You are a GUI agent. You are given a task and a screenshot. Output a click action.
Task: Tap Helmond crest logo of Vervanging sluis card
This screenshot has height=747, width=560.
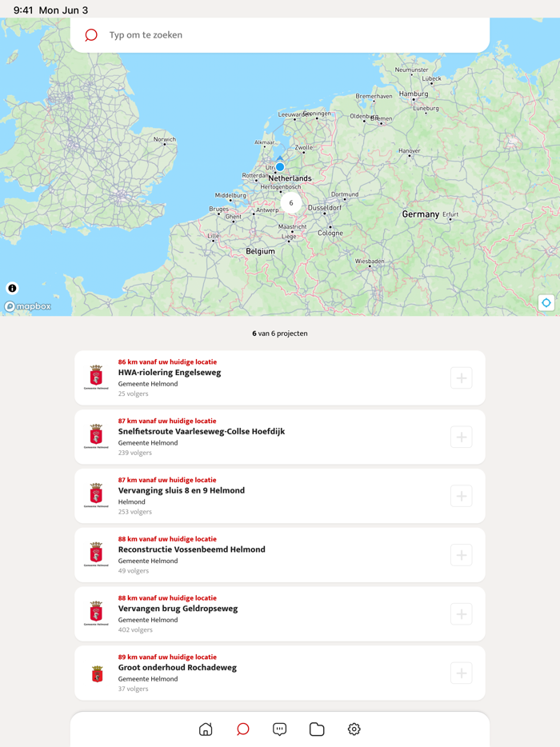pyautogui.click(x=96, y=495)
